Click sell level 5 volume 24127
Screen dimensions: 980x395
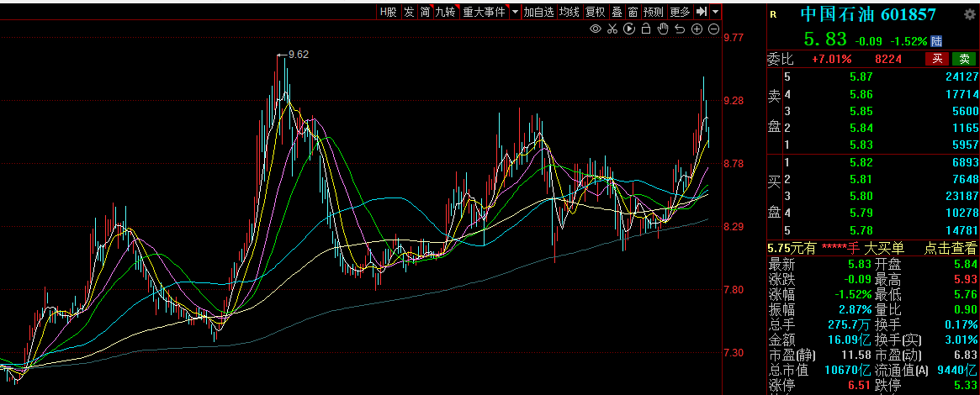[962, 76]
